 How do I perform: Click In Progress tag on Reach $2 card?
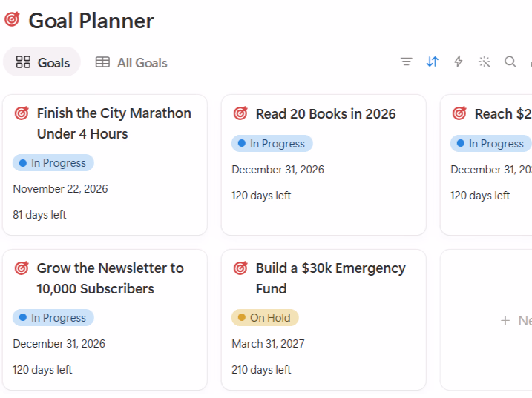491,144
